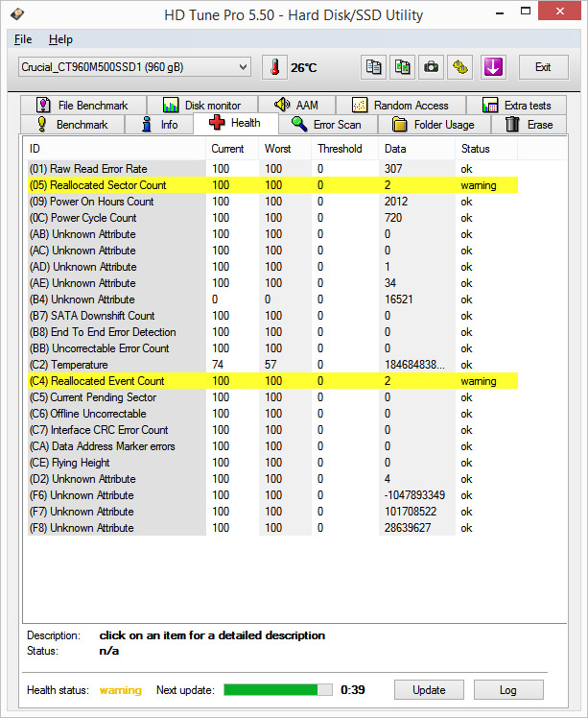
Task: Select the (D2) Unknown Attribute row
Action: pyautogui.click(x=272, y=479)
